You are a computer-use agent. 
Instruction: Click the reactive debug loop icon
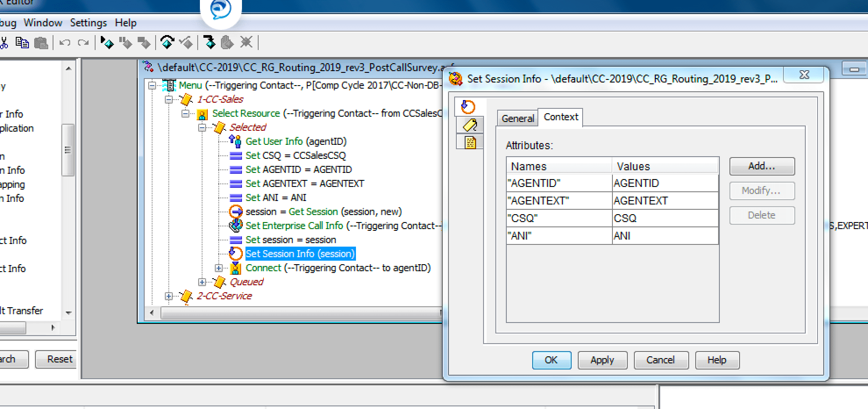tap(167, 43)
